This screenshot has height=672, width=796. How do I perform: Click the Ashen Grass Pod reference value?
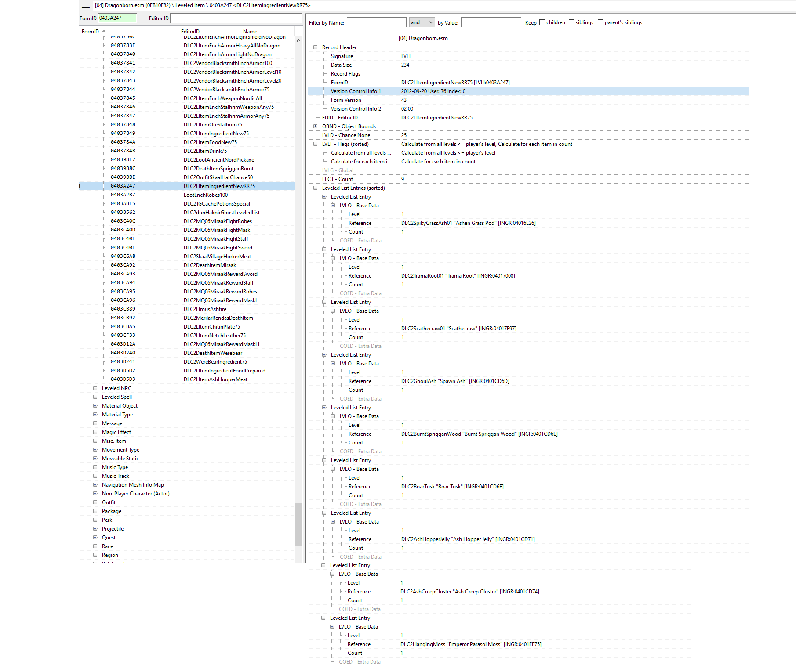468,223
